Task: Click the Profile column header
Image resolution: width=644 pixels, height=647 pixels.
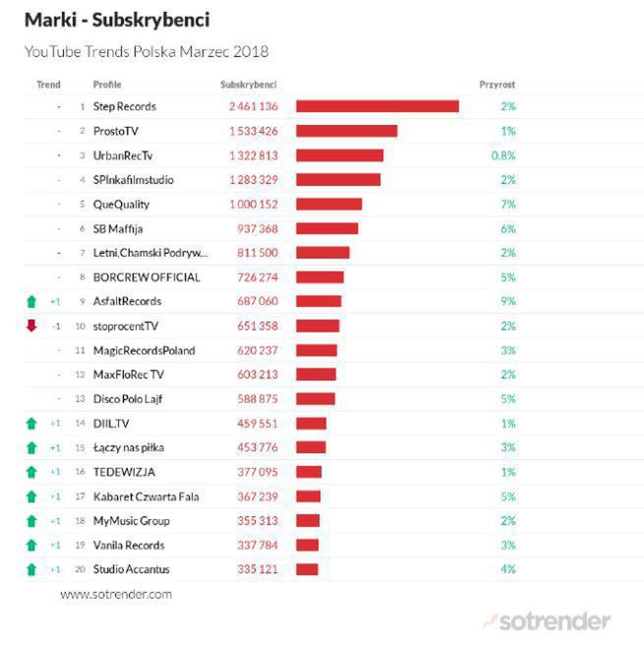Action: pyautogui.click(x=107, y=85)
